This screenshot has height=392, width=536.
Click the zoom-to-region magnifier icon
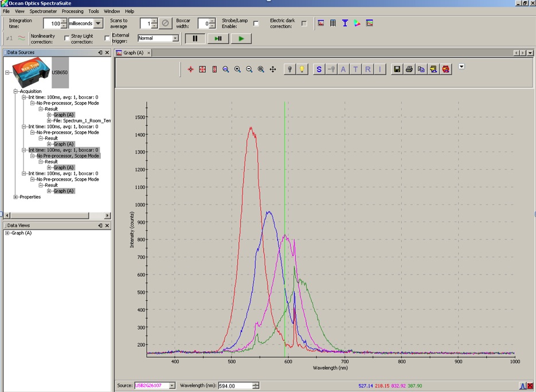[x=226, y=69]
